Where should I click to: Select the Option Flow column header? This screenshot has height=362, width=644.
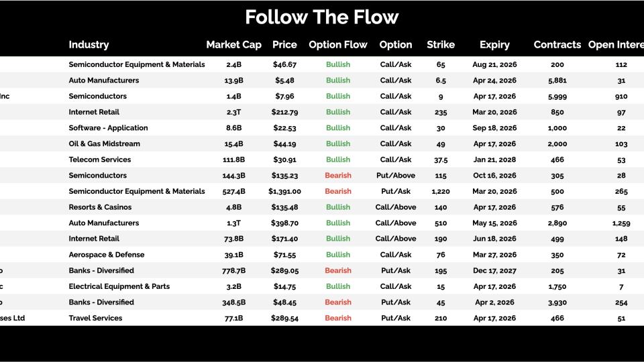(338, 45)
